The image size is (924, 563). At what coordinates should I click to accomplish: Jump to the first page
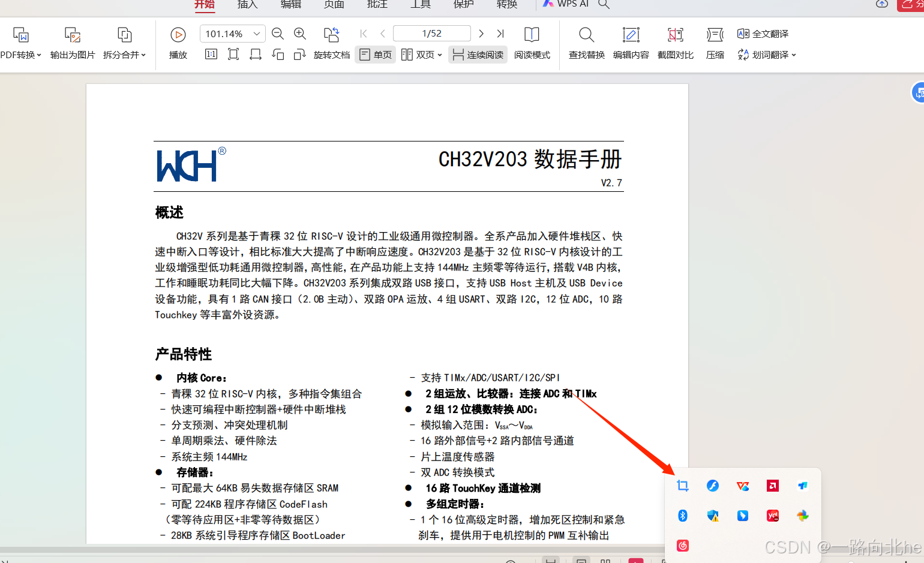364,34
